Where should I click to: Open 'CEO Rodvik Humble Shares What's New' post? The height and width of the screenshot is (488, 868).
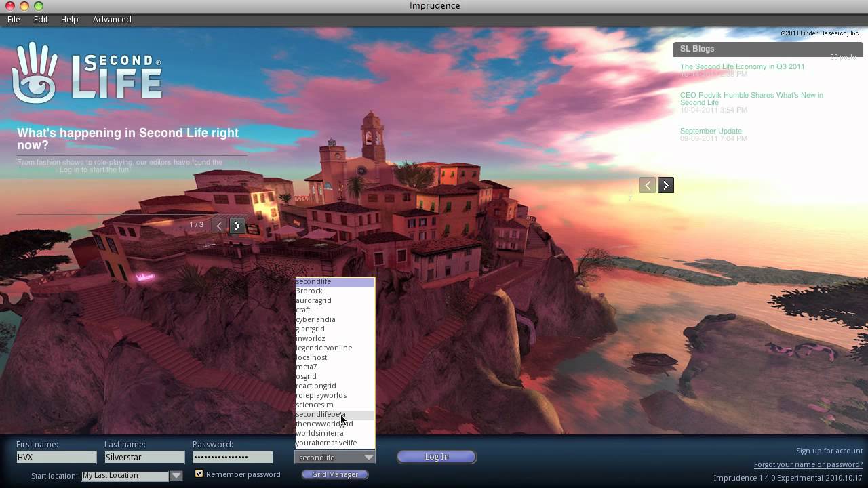751,99
